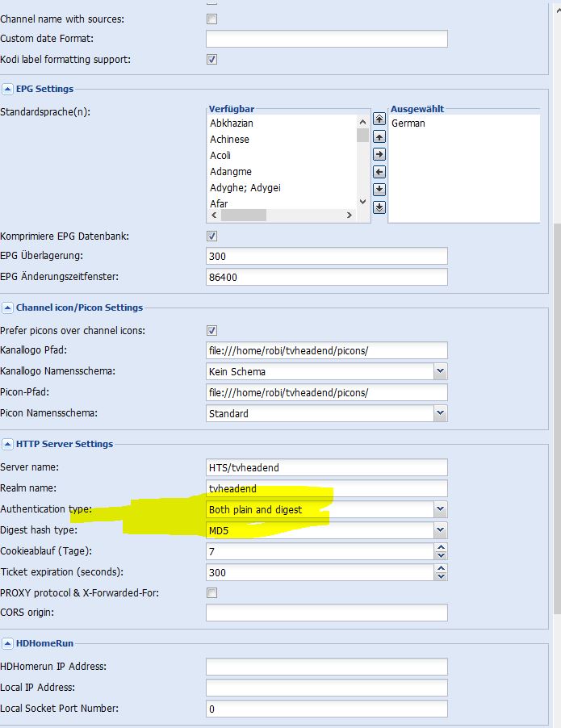
Task: Toggle Kodi label formatting support checkbox
Action: [211, 60]
